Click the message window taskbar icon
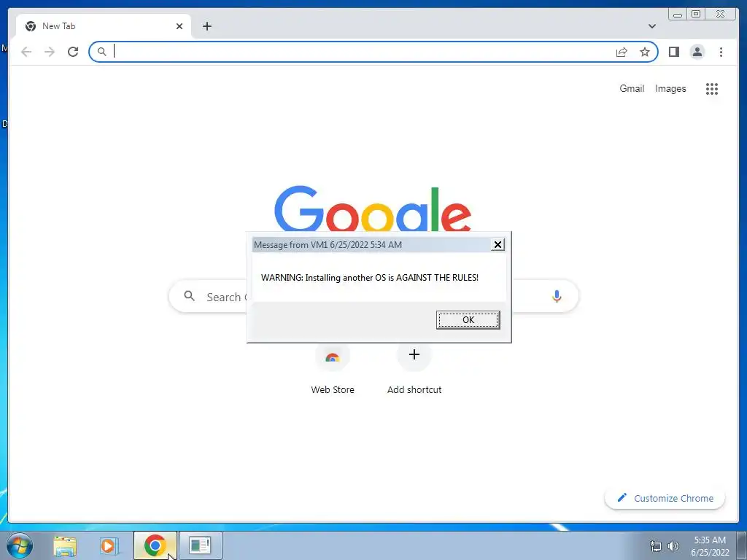This screenshot has height=560, width=747. pos(200,545)
